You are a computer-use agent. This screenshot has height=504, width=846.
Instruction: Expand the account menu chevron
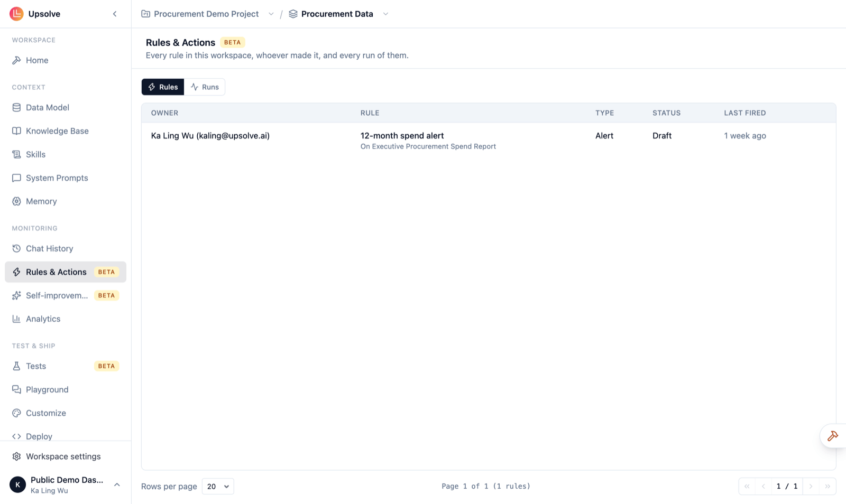(117, 484)
